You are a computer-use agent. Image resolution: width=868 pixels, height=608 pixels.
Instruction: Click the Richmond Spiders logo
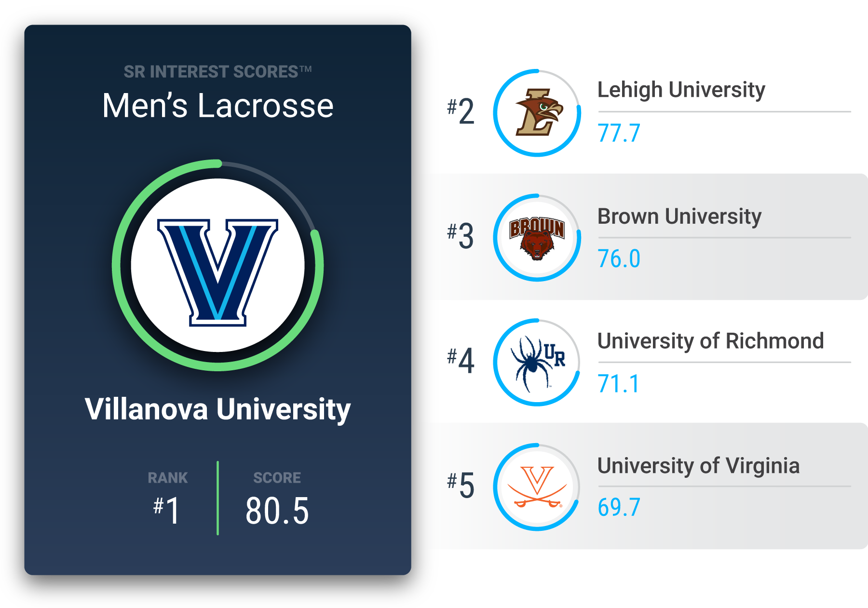[x=537, y=363]
